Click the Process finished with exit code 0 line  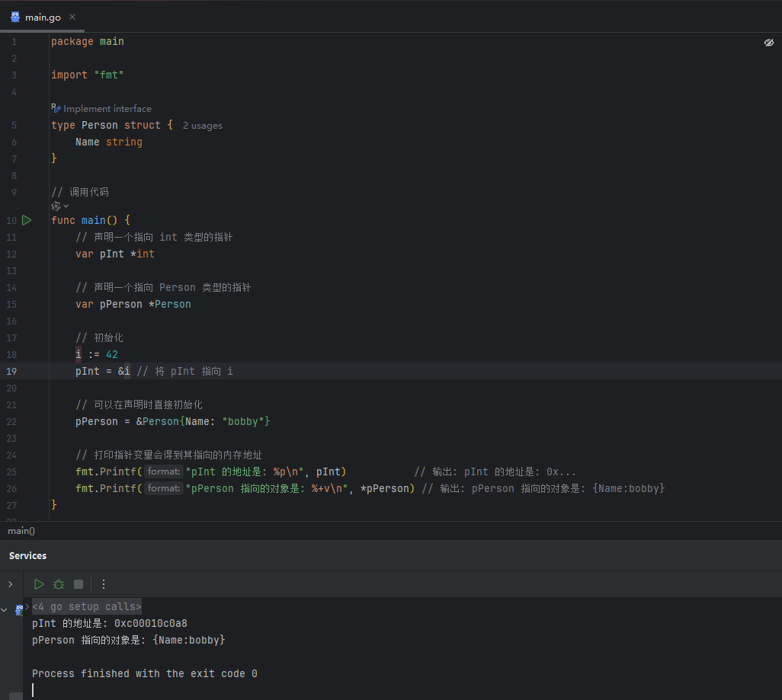[x=145, y=674]
